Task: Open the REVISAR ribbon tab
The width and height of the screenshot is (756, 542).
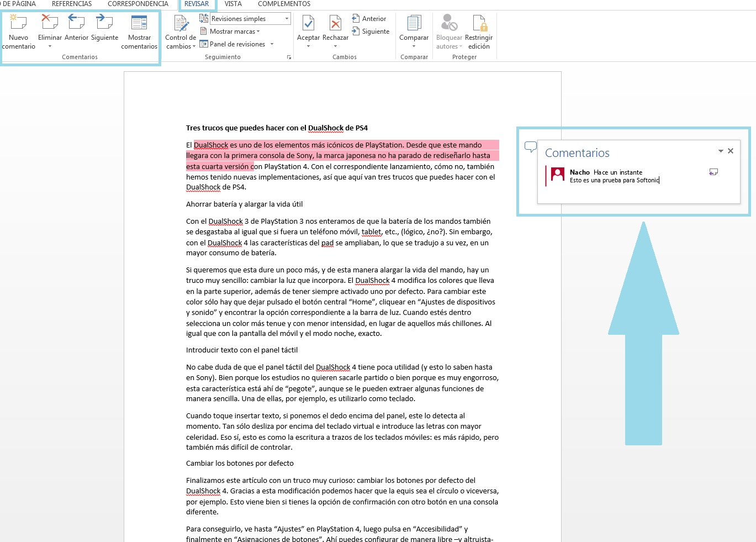Action: (197, 4)
